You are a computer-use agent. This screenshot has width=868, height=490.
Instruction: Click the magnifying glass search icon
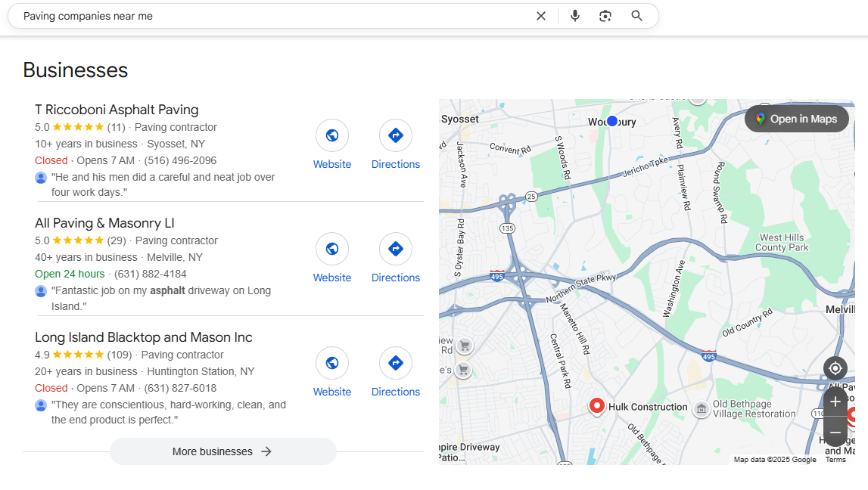(637, 16)
